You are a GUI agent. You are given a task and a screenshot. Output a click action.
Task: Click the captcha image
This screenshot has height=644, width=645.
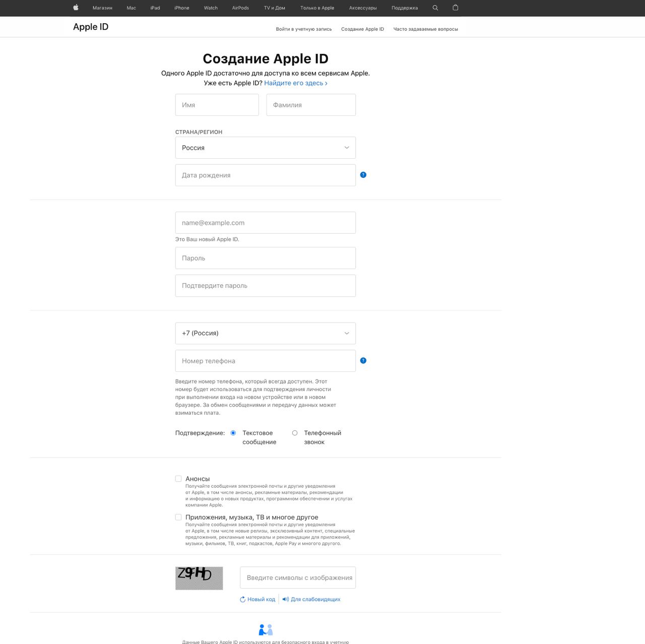pyautogui.click(x=199, y=578)
